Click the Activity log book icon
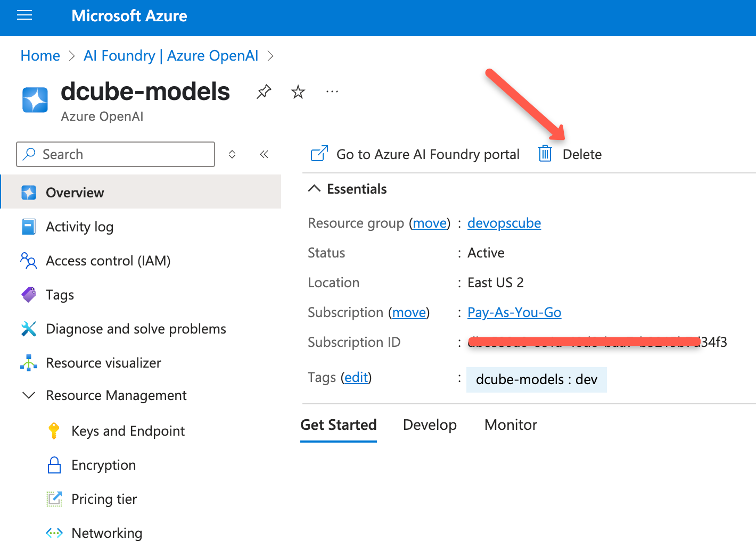Image resolution: width=756 pixels, height=549 pixels. (29, 227)
